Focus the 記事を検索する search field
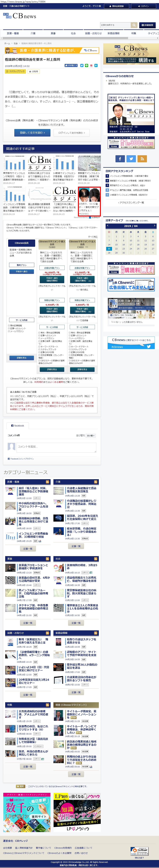159x868 pixels. point(115,25)
